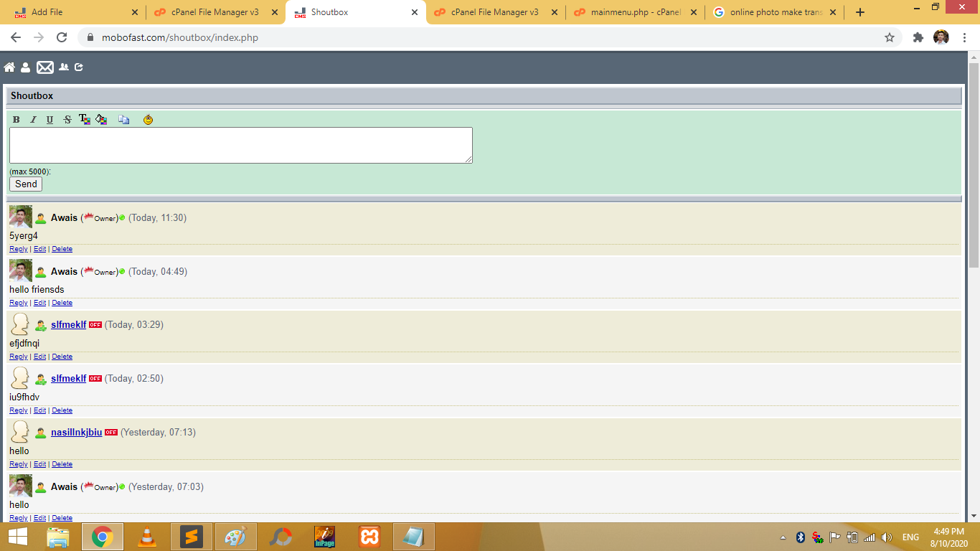Delete the hello friensds message

[62, 303]
